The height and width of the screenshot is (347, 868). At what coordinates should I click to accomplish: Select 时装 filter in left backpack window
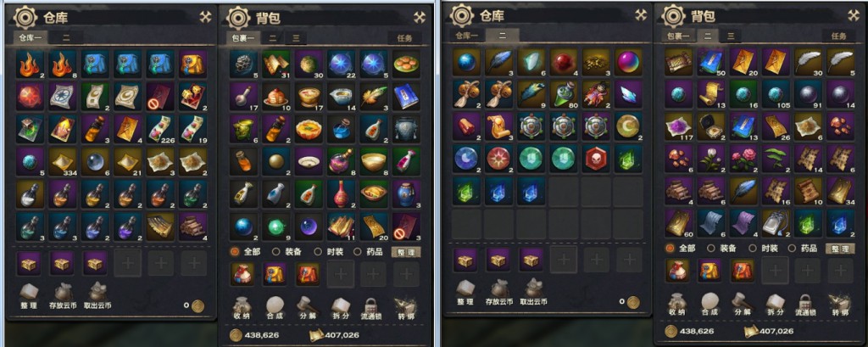pyautogui.click(x=330, y=252)
